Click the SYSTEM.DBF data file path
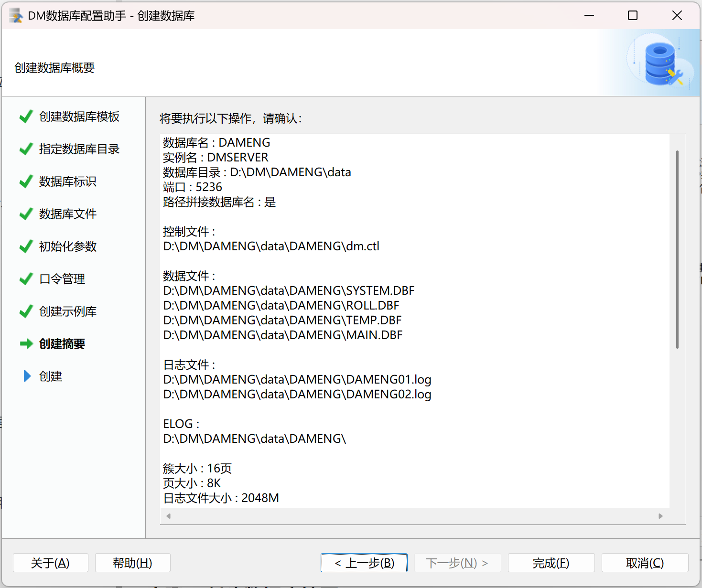This screenshot has width=702, height=588. tap(289, 290)
